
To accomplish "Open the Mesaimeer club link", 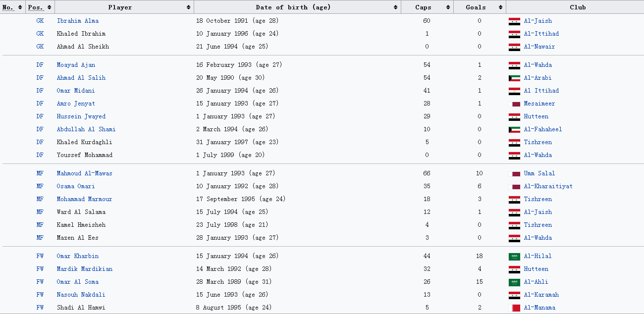I will [539, 104].
